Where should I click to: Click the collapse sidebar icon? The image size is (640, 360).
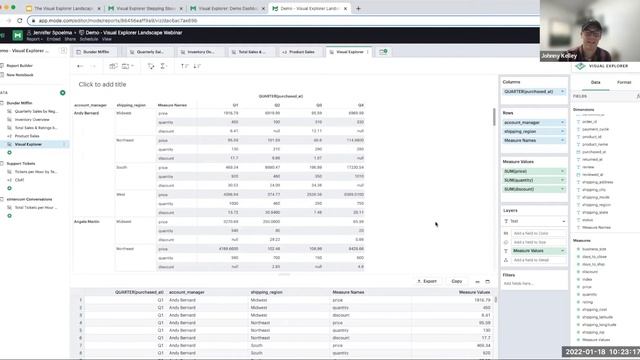(x=63, y=51)
